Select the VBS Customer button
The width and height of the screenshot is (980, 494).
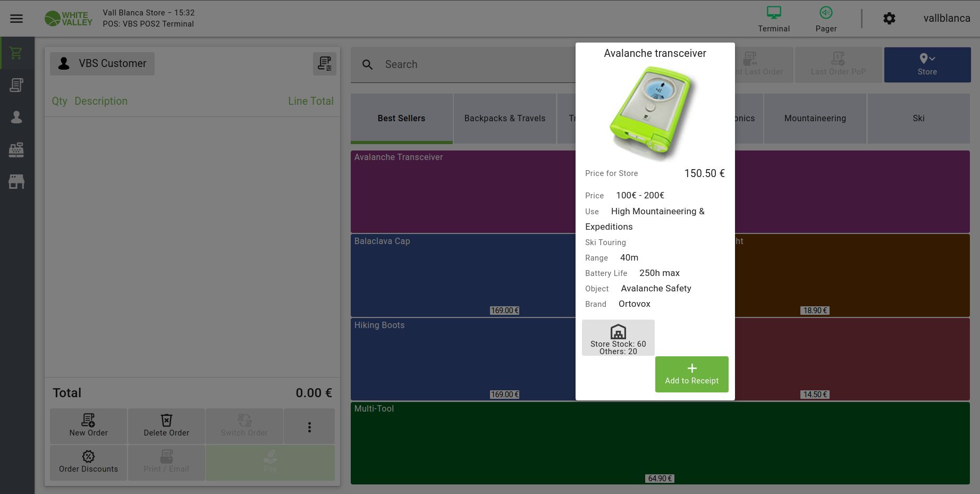(x=103, y=64)
